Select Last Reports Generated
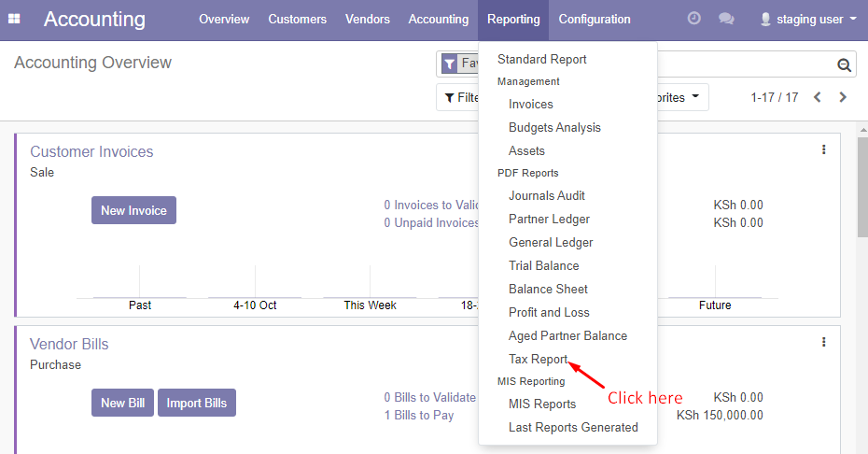 point(573,428)
